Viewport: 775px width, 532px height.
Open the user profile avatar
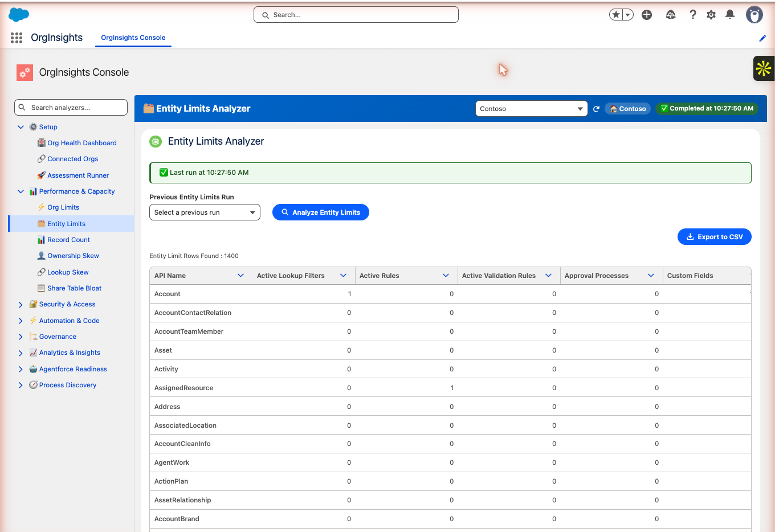(x=754, y=15)
